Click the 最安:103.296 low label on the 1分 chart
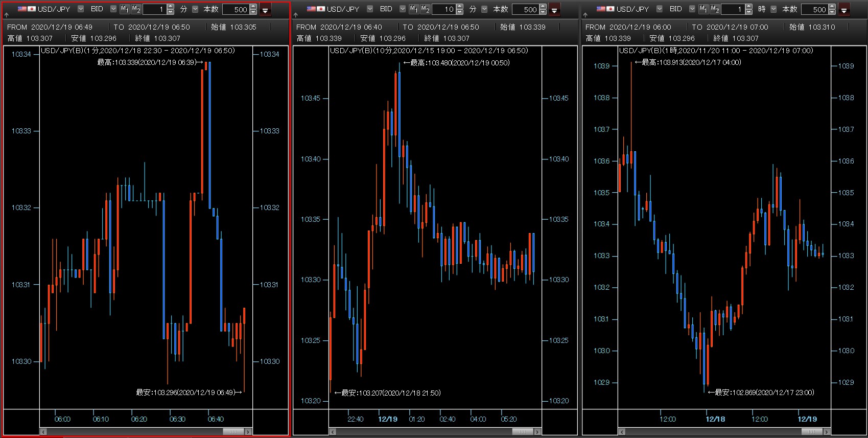 (189, 393)
